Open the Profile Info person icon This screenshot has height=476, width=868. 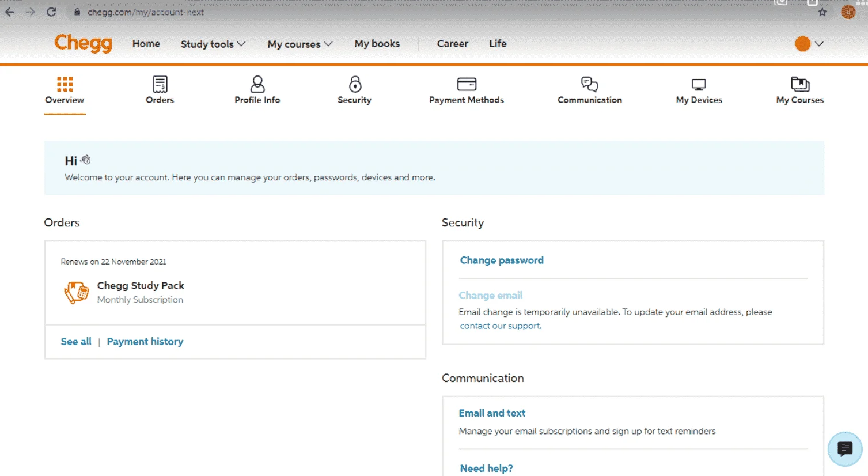[257, 84]
